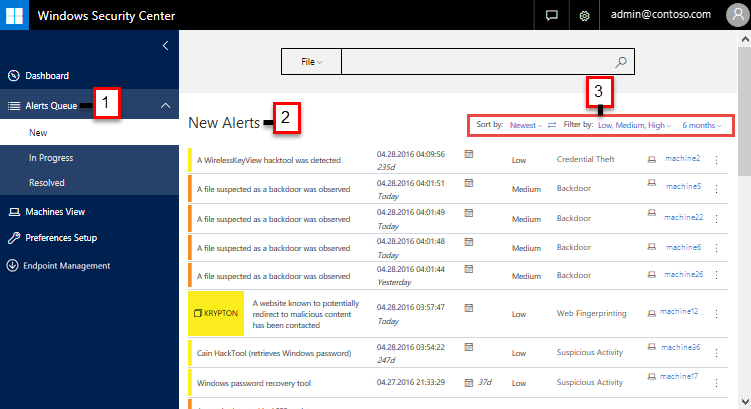Open the 6 months time range dropdown
751x409 pixels.
[x=701, y=126]
